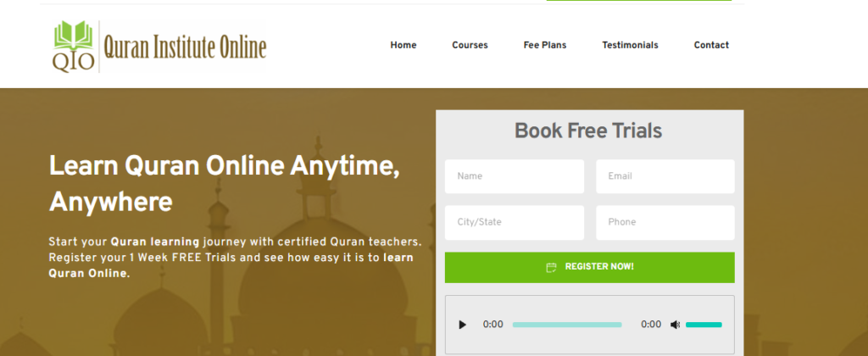View the Testimonials page

[630, 46]
